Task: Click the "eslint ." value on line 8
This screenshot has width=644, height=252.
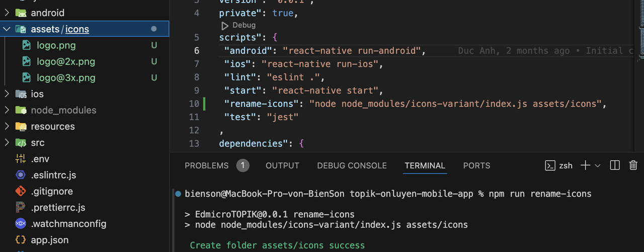Action: click(x=294, y=77)
